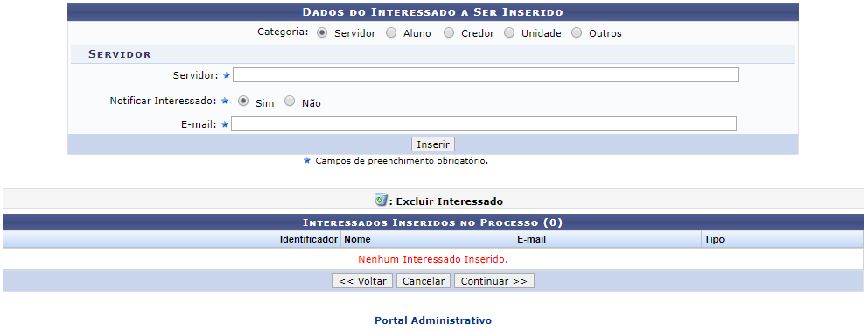The height and width of the screenshot is (331, 868).
Task: Click the Inserir button
Action: [433, 144]
